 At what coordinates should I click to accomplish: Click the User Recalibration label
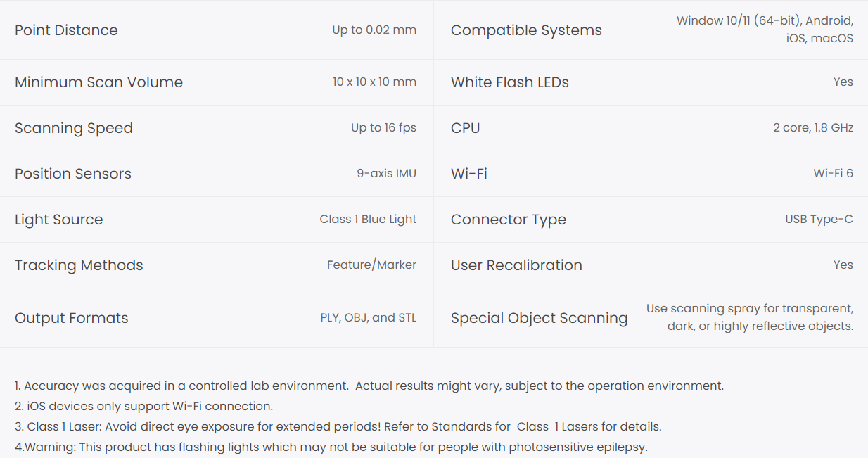coord(516,265)
